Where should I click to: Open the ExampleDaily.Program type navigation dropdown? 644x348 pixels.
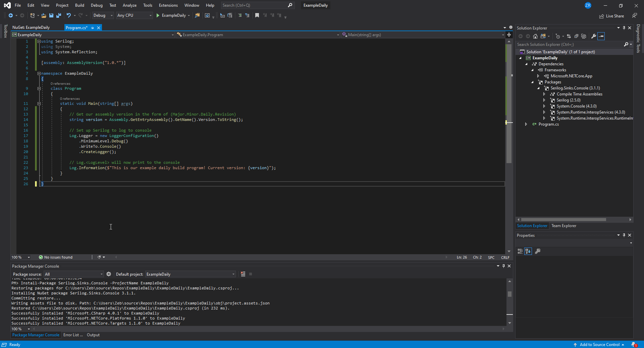tap(258, 35)
